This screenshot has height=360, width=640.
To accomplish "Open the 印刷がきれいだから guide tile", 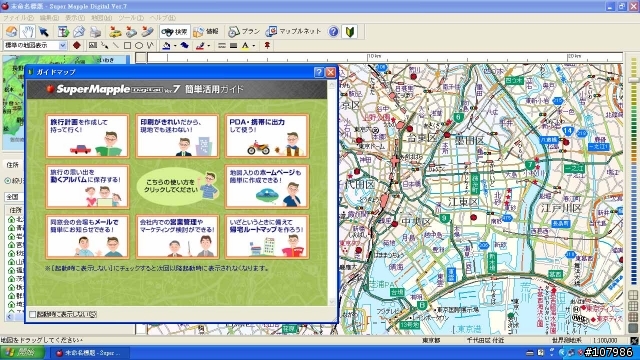I will tap(177, 136).
